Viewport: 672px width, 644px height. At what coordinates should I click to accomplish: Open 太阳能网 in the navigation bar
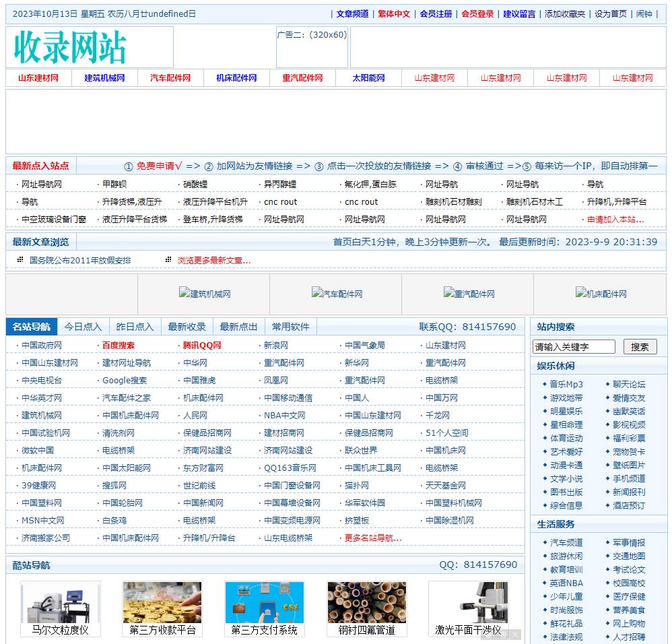368,78
